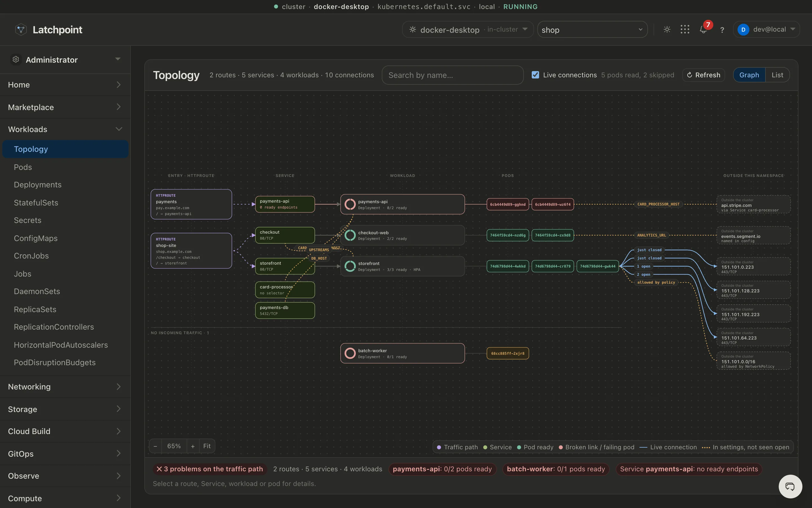Toggle the light/dark theme sun icon
Screen dimensions: 812x508
[667, 30]
